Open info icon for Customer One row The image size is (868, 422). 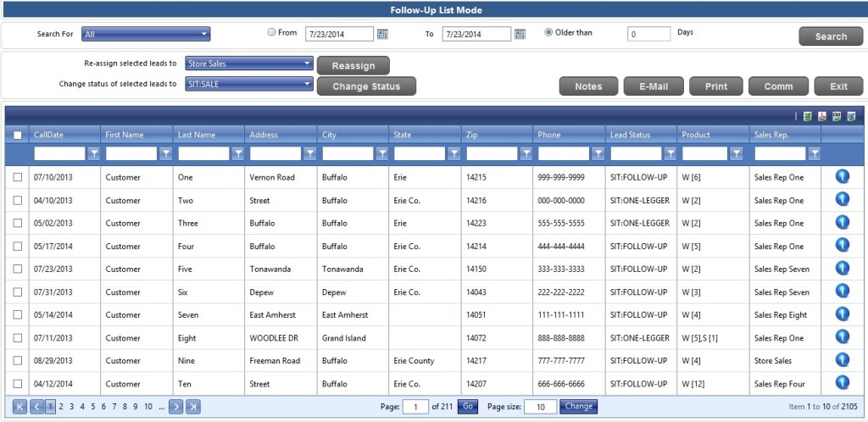(x=842, y=176)
